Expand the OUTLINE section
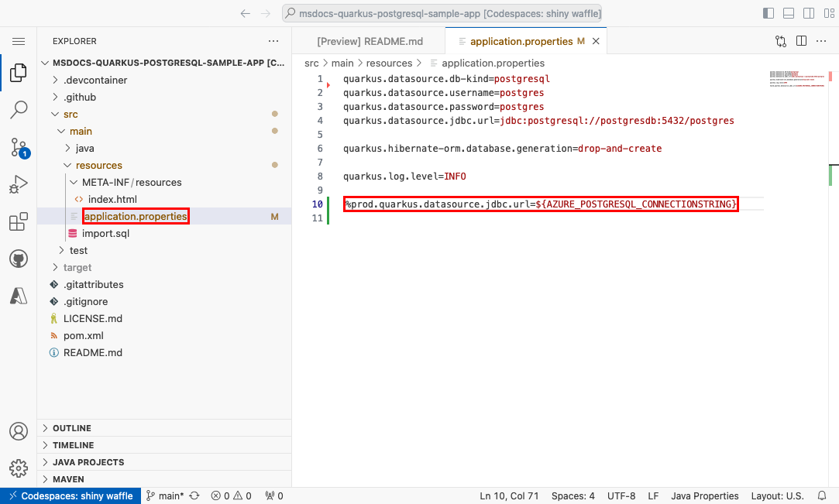 tap(164, 428)
